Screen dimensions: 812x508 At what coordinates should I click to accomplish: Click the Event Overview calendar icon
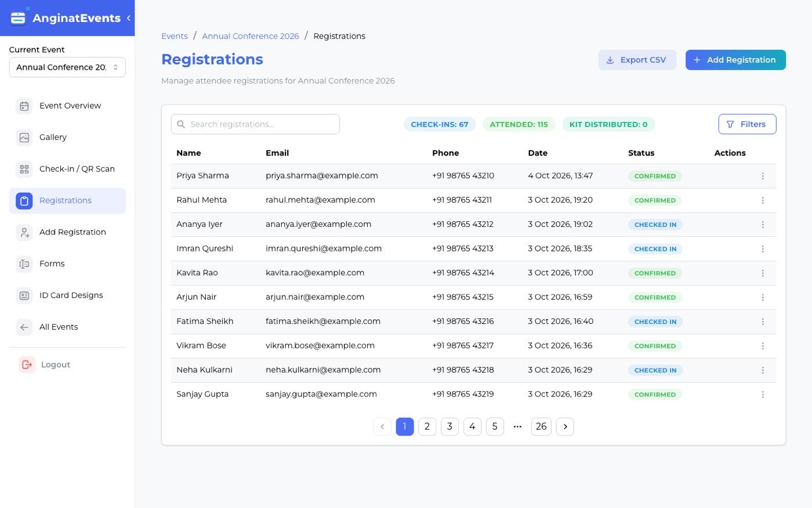(24, 106)
